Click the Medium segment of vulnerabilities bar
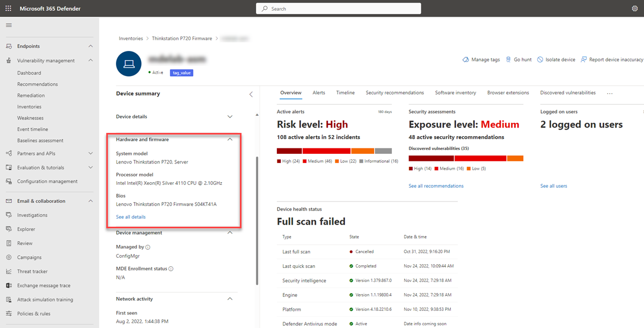Viewport: 644px width, 328px height. pos(480,158)
